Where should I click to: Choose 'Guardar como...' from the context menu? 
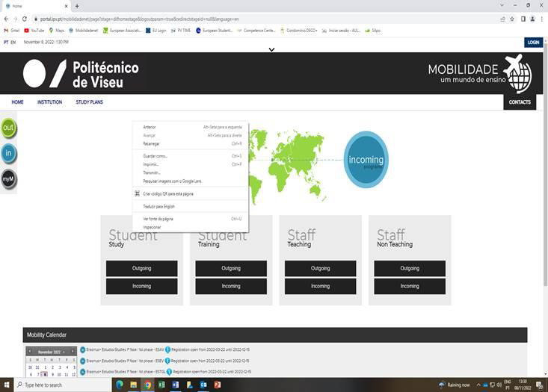156,156
